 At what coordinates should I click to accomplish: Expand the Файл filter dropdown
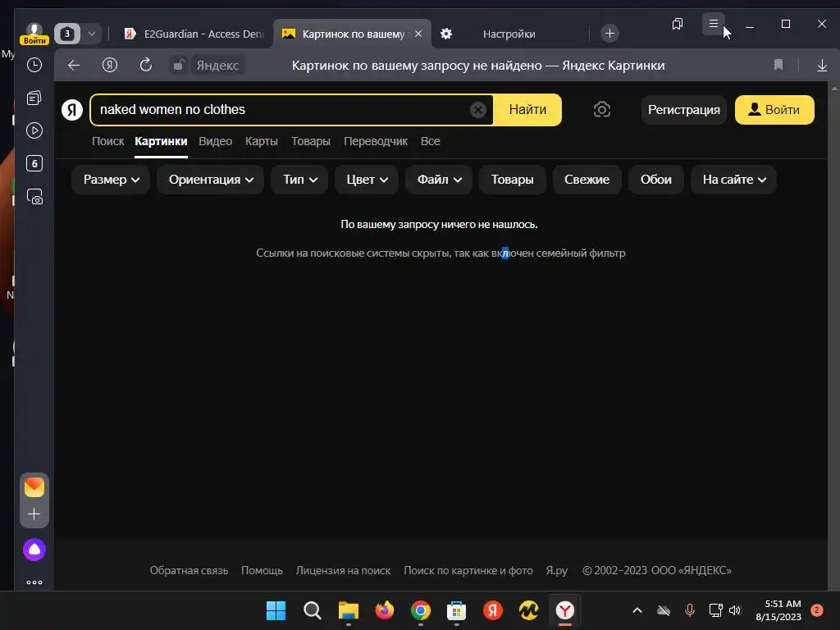[x=439, y=180]
